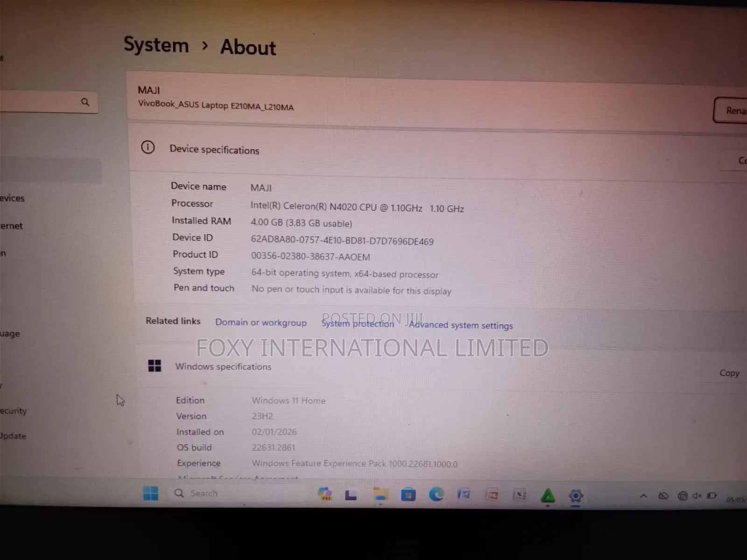Show hidden system tray icons
Image resolution: width=747 pixels, height=560 pixels.
[x=643, y=496]
